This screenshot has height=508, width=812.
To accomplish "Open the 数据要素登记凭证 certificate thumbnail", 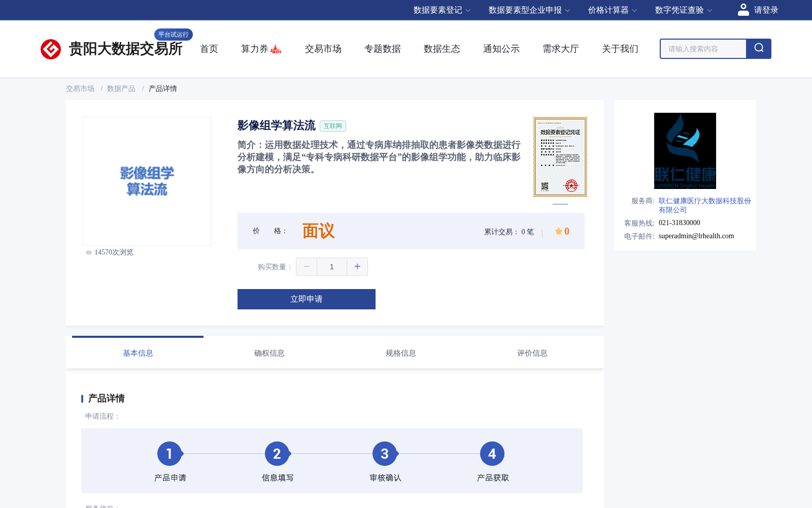I will [x=560, y=157].
